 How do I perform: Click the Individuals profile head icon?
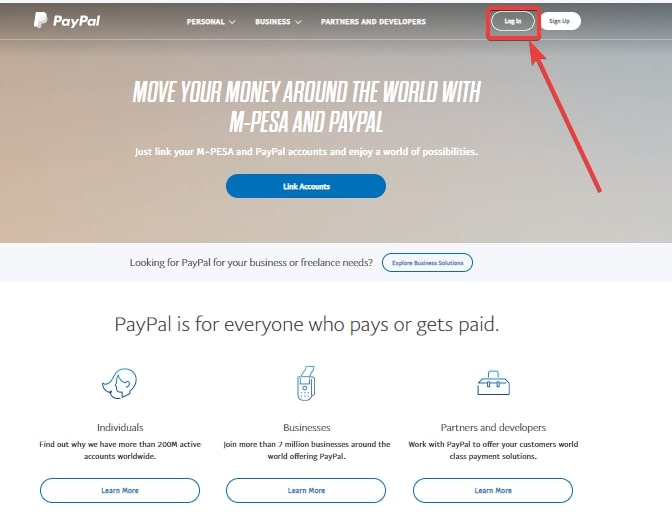pyautogui.click(x=120, y=383)
